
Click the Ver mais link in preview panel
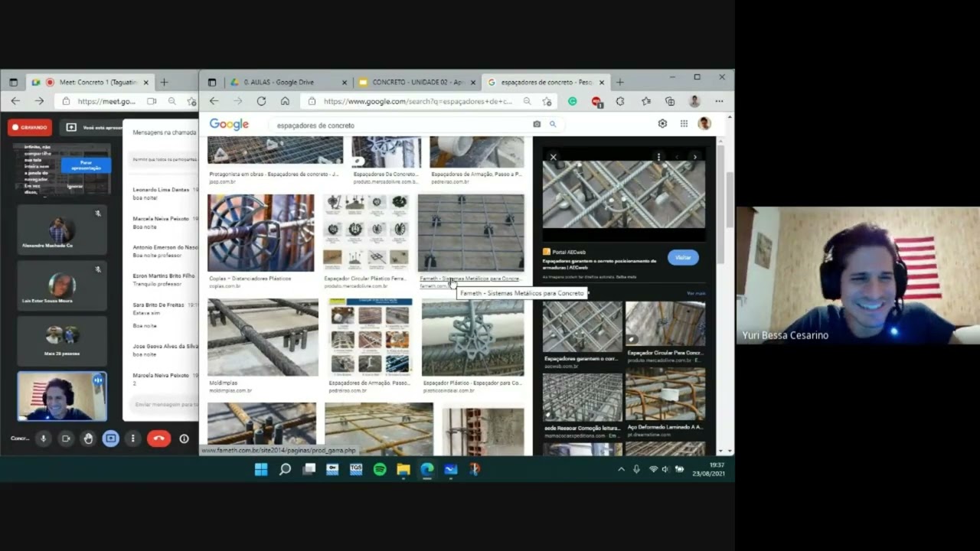(x=696, y=293)
